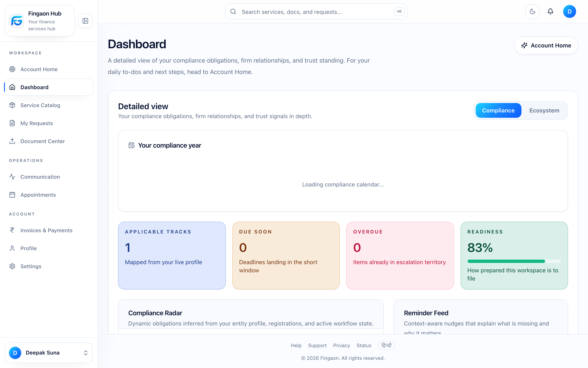Click the Compliance Radar heading

[155, 313]
